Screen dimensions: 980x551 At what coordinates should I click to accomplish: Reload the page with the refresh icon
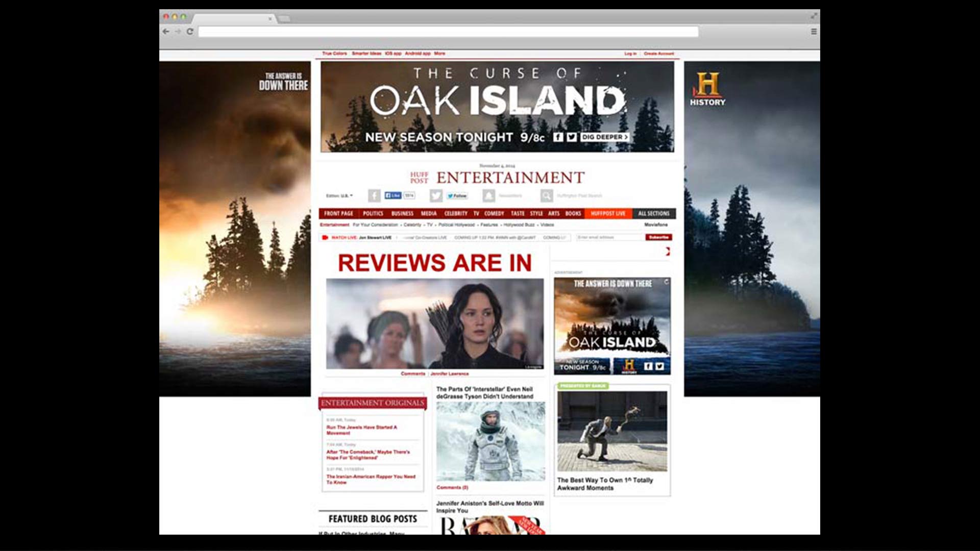tap(190, 32)
